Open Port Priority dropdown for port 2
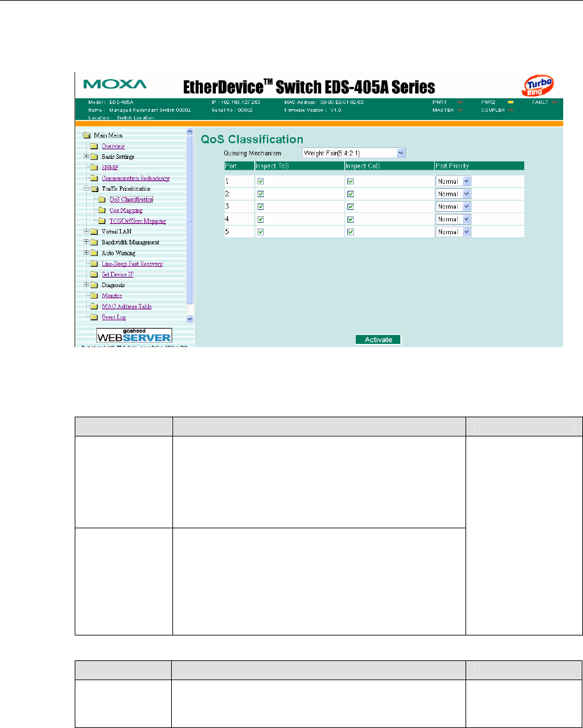 (x=453, y=194)
